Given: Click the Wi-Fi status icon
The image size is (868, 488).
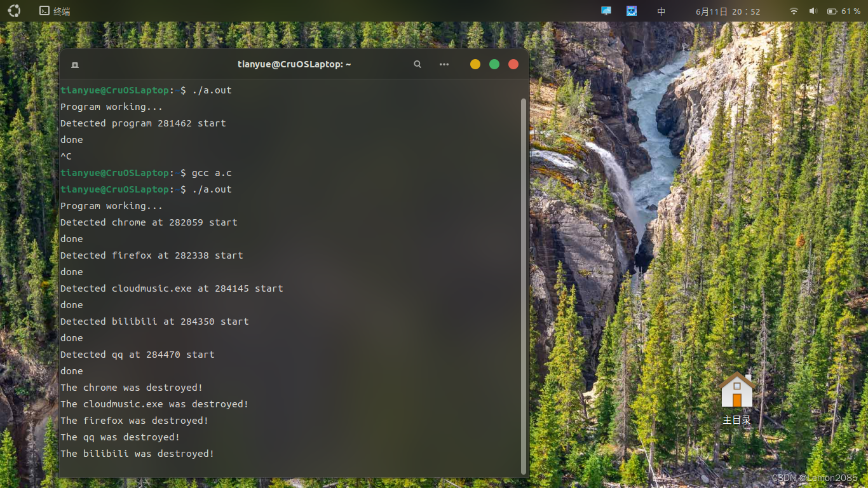Looking at the screenshot, I should pos(793,11).
